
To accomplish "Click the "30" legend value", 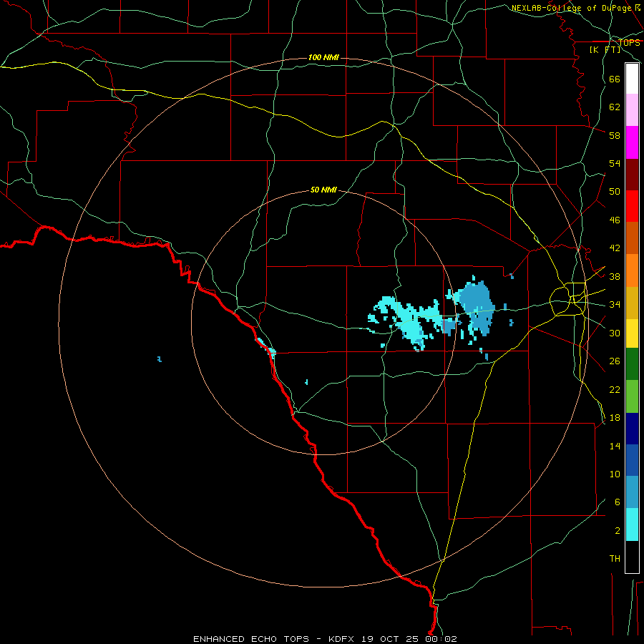I will 615,333.
